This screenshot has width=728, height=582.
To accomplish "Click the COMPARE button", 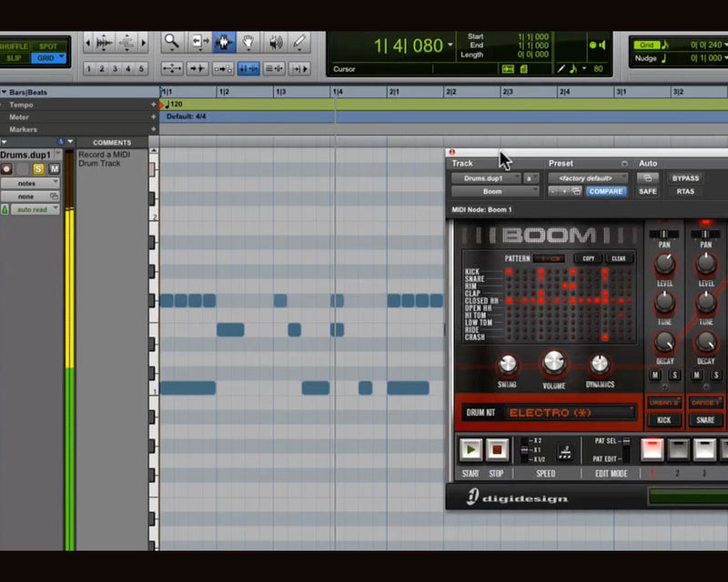I will pyautogui.click(x=605, y=192).
